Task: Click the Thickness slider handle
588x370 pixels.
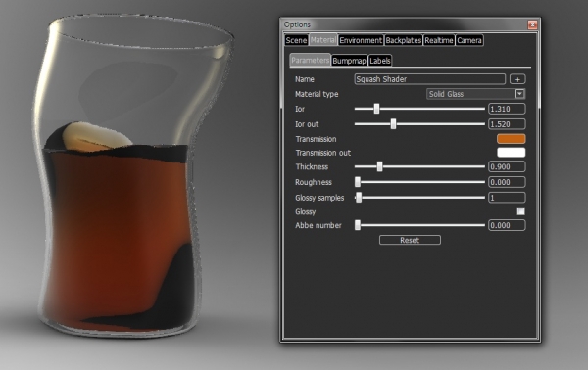Action: 379,166
